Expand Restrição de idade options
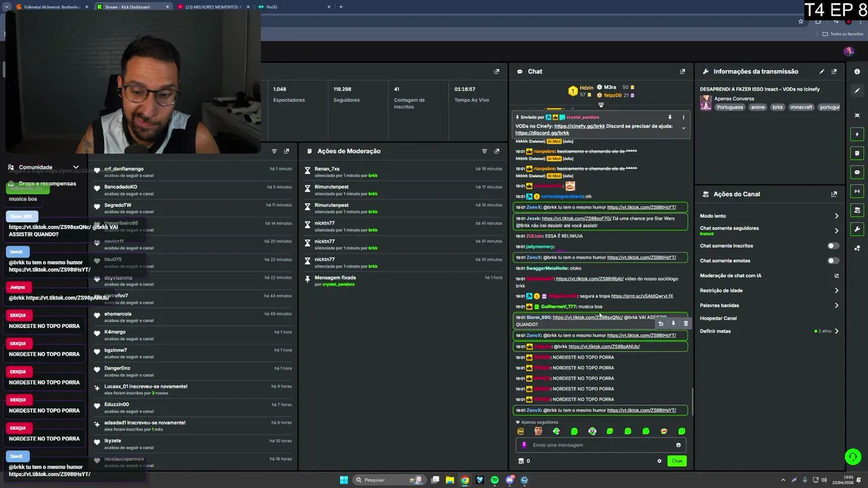 pos(836,291)
